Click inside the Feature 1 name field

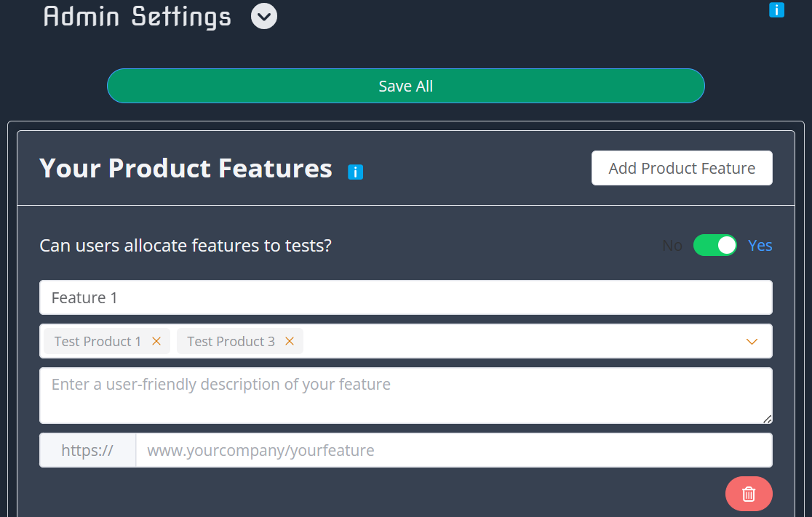pyautogui.click(x=405, y=297)
